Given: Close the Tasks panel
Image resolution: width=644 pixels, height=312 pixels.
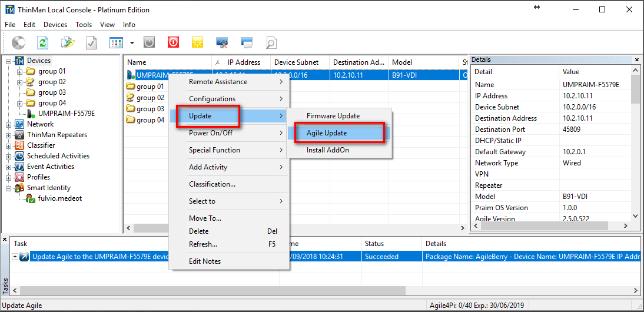Looking at the screenshot, I should pyautogui.click(x=5, y=239).
